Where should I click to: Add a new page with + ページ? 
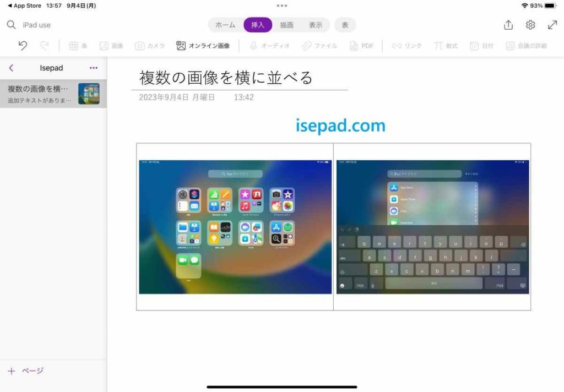[x=26, y=371]
